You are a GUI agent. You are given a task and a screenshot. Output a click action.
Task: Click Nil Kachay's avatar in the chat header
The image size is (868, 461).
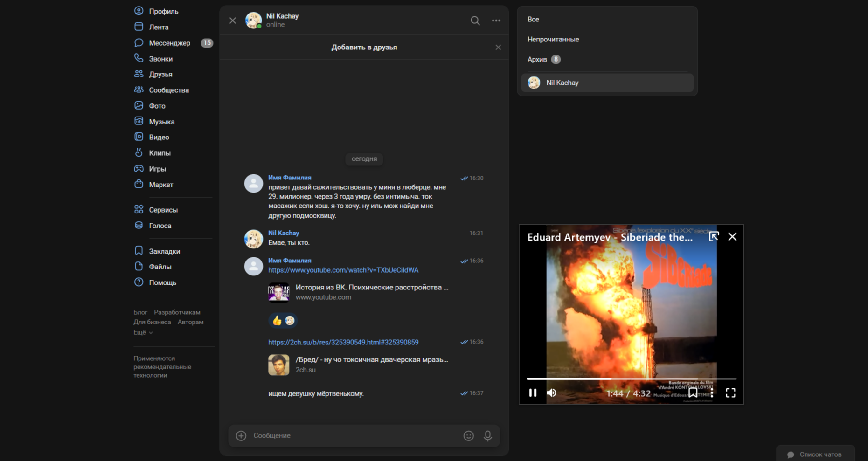(x=253, y=21)
